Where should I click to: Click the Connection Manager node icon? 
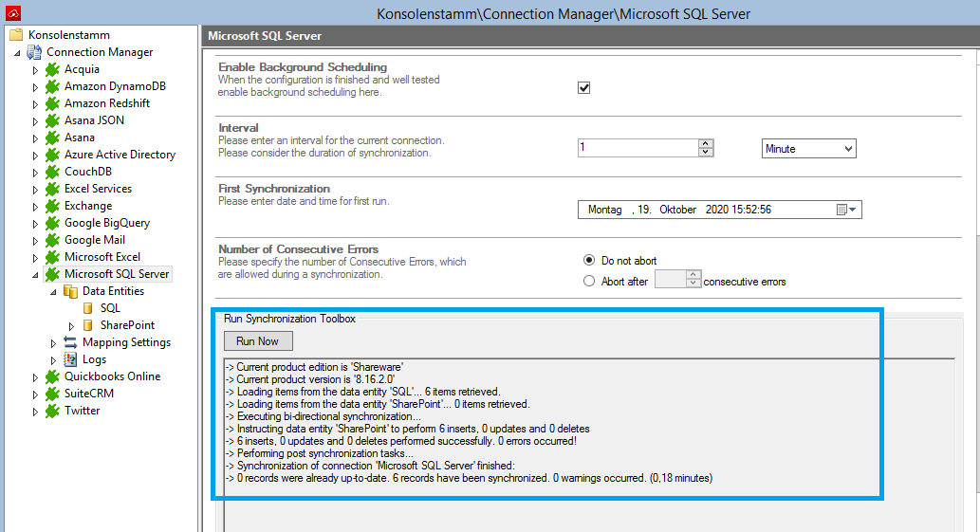pos(34,52)
